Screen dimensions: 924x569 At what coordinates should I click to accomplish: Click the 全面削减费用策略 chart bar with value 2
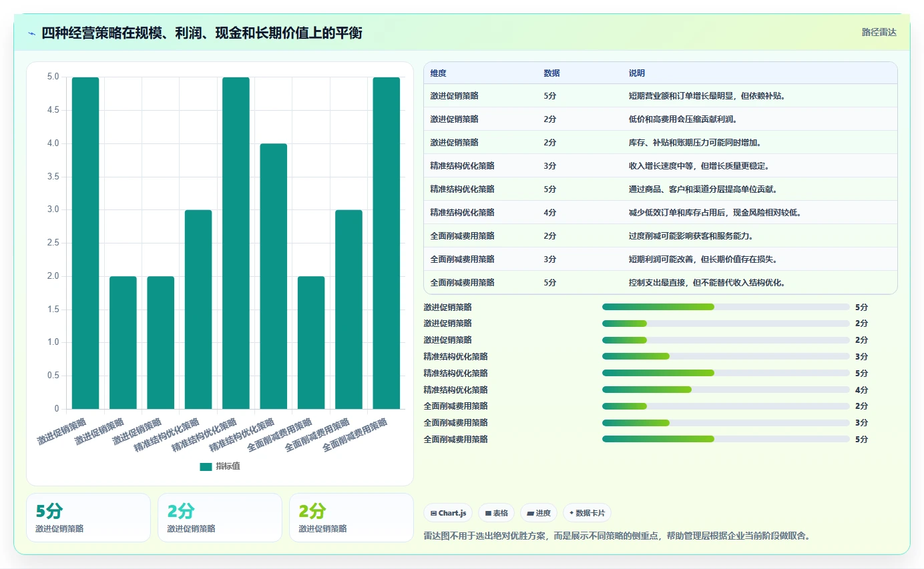311,342
